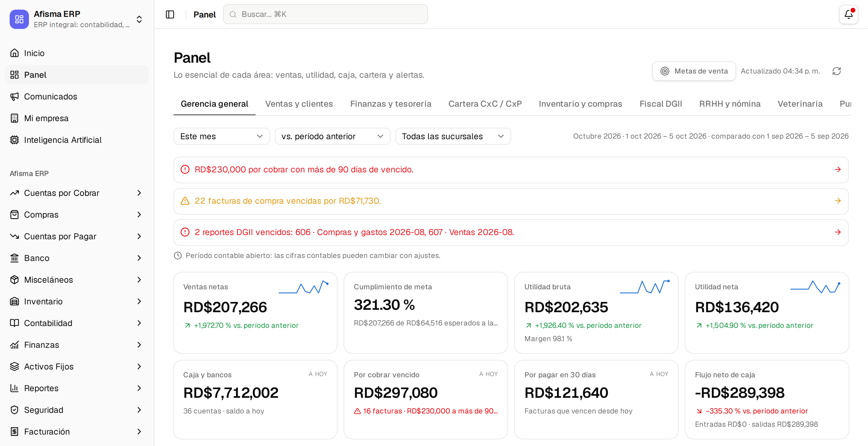Screen dimensions: 868x446
Task: Click the Cuentas por Cobrar trend icon
Action: (x=14, y=193)
